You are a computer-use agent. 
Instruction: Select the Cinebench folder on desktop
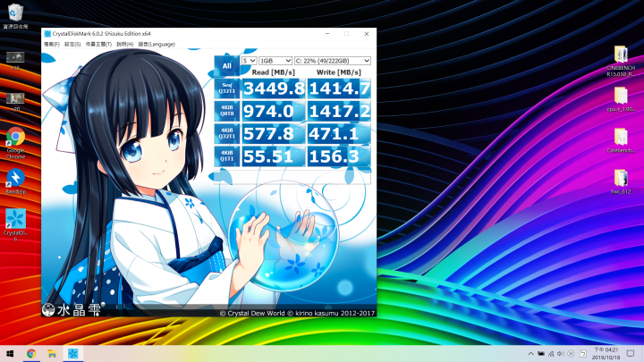pyautogui.click(x=621, y=140)
